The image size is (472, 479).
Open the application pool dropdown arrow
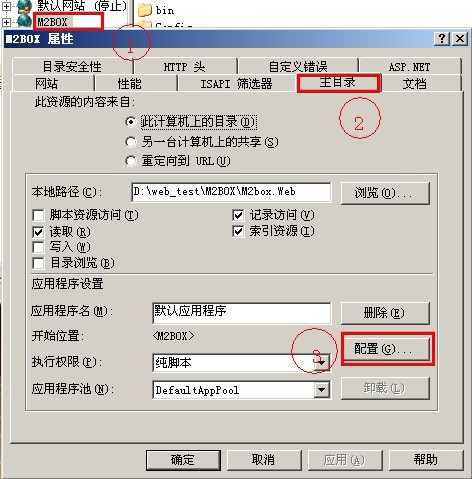(x=322, y=390)
